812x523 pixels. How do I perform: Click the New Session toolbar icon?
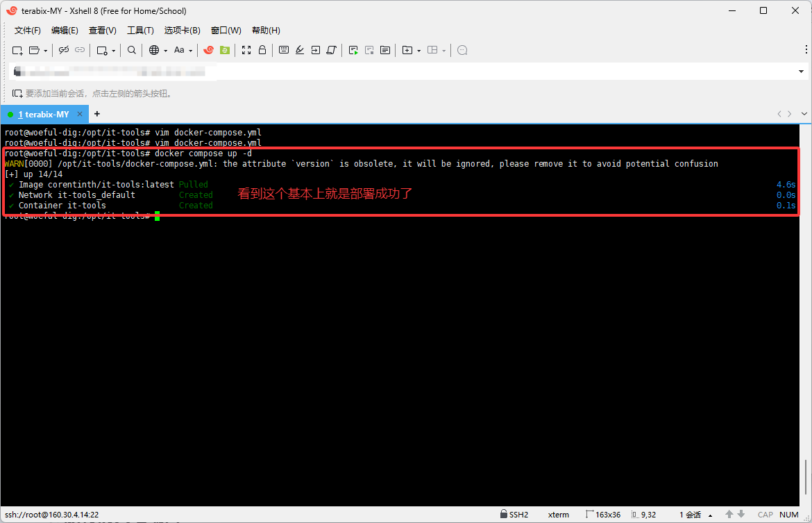tap(17, 50)
